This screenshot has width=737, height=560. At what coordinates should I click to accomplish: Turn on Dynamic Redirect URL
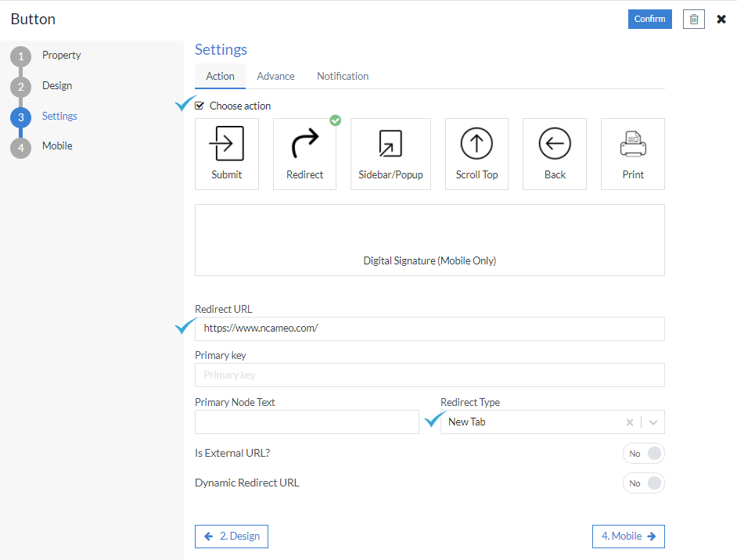pos(643,483)
